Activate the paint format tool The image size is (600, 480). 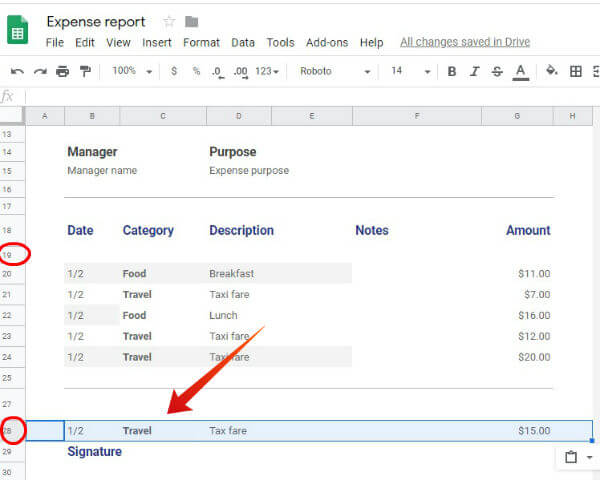pos(85,71)
